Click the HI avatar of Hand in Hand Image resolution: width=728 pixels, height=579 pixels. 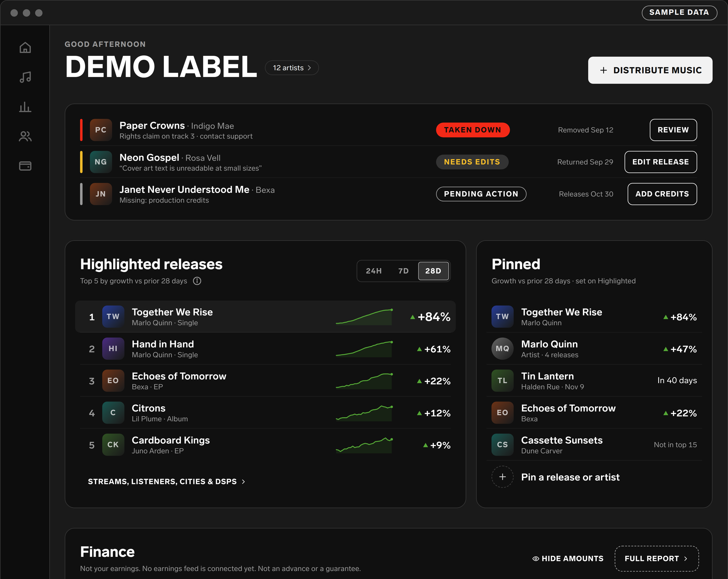pos(113,348)
